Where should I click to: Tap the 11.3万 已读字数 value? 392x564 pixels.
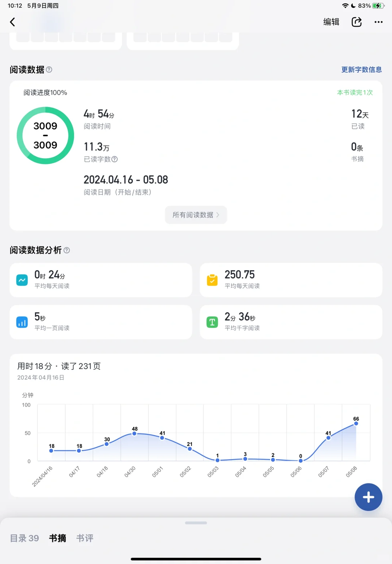pos(97,147)
